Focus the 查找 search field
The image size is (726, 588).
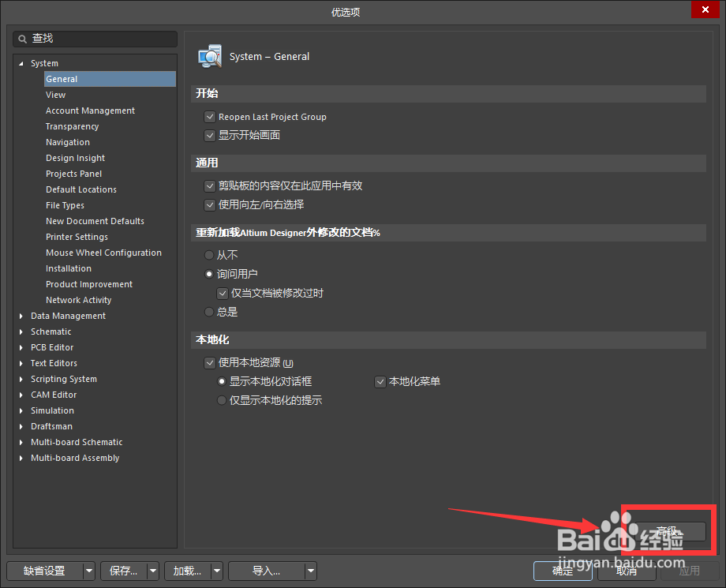tap(95, 39)
